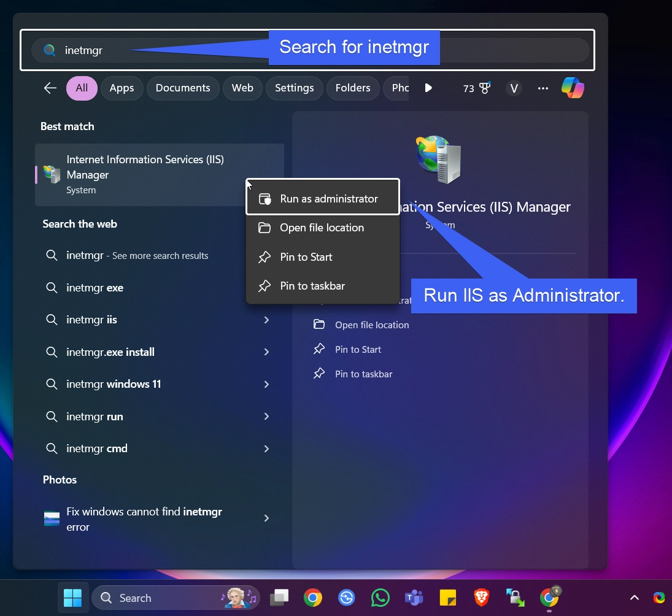Image resolution: width=672 pixels, height=616 pixels.
Task: Open the 'inetmgr.exe install' web suggestion
Action: click(x=158, y=352)
